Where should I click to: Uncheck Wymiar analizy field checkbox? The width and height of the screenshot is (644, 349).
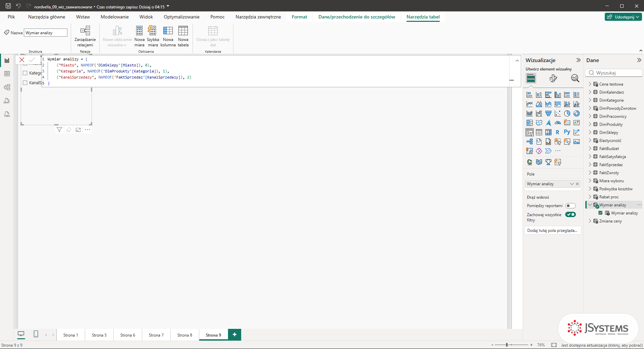pyautogui.click(x=600, y=213)
